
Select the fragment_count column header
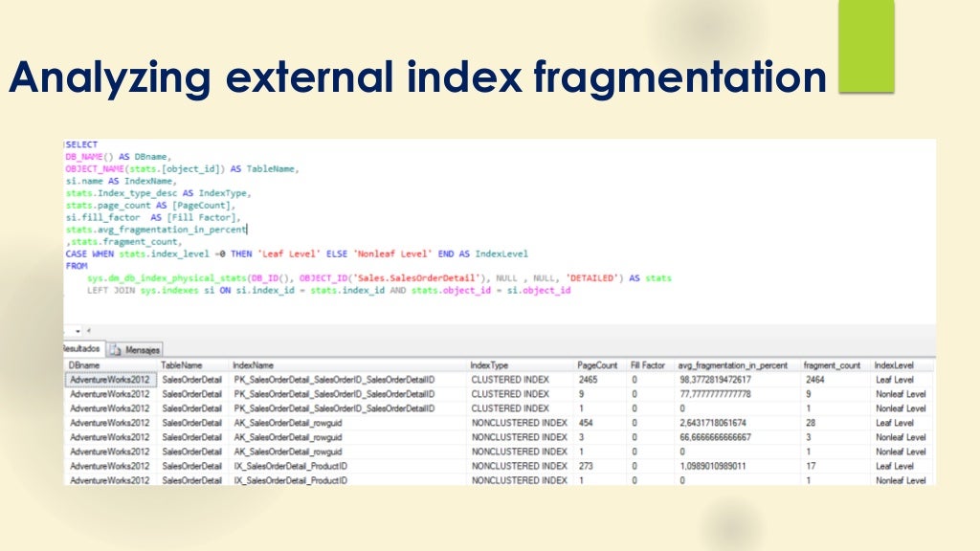pos(832,365)
